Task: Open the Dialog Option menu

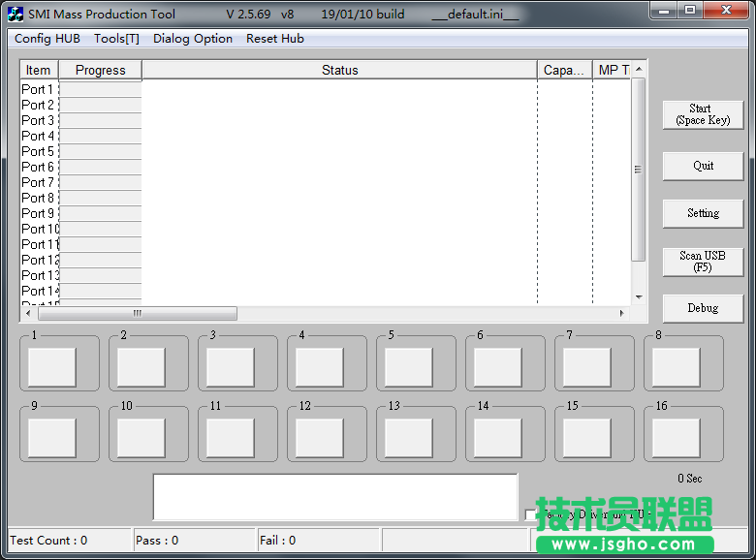Action: coord(193,39)
